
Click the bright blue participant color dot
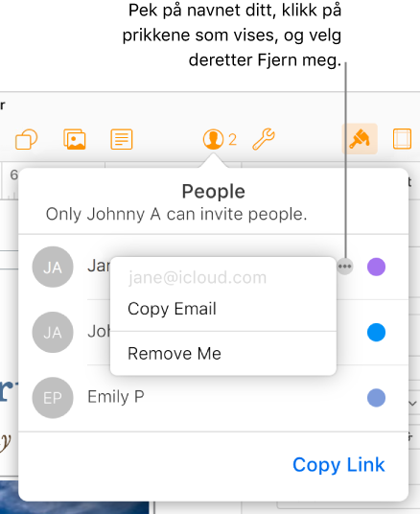click(x=376, y=333)
